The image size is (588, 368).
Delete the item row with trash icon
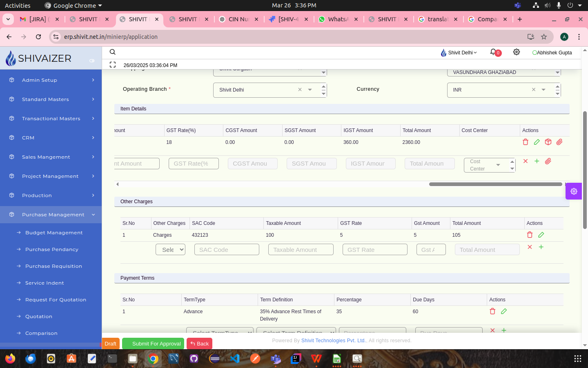(x=526, y=142)
